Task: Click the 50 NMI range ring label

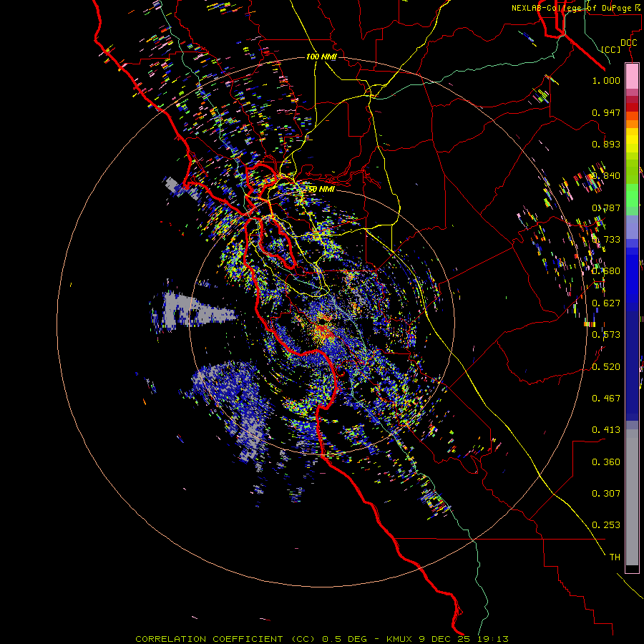Action: click(x=321, y=190)
